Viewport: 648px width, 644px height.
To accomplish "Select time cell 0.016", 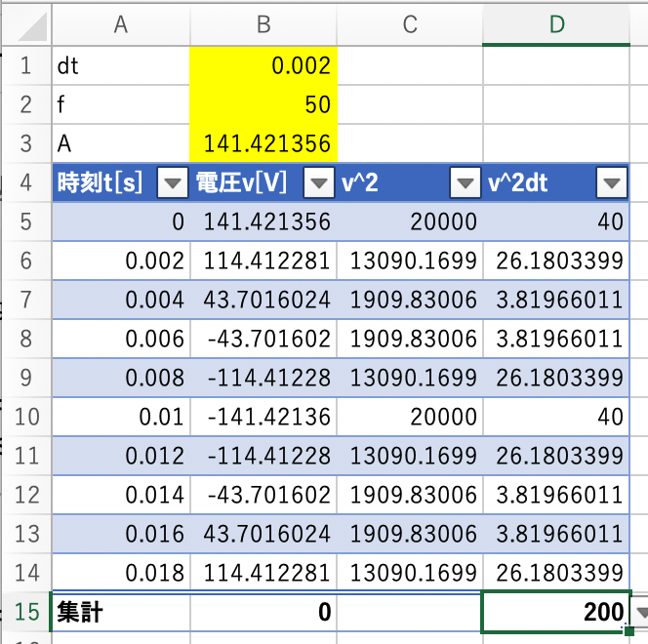I will pyautogui.click(x=121, y=534).
